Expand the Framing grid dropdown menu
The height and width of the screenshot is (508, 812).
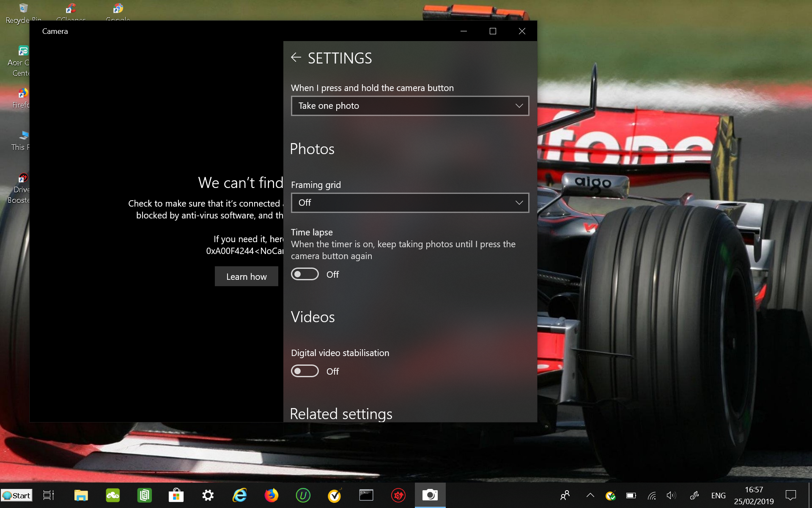409,202
